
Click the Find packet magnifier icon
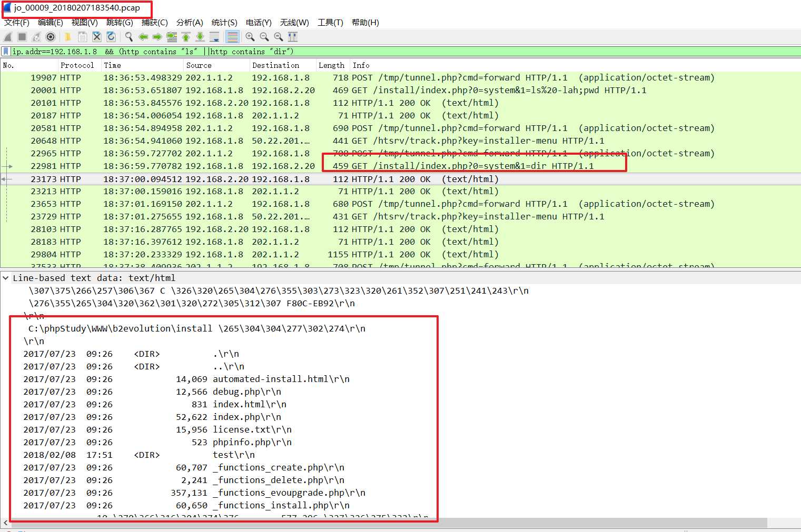pyautogui.click(x=128, y=37)
